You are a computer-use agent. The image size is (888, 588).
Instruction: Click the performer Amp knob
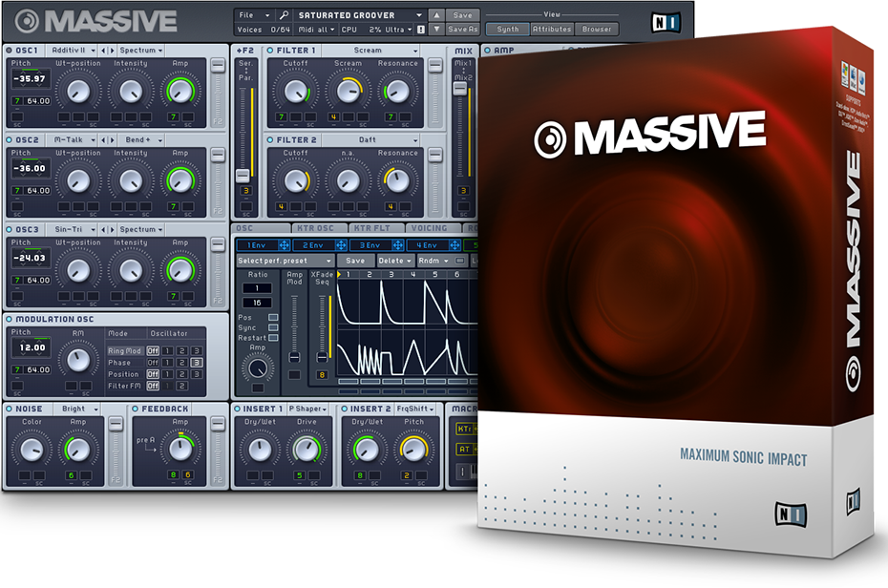coord(258,369)
